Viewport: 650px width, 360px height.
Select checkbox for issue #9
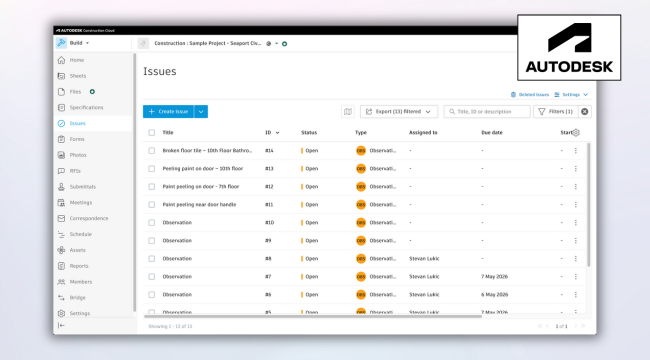pyautogui.click(x=152, y=241)
